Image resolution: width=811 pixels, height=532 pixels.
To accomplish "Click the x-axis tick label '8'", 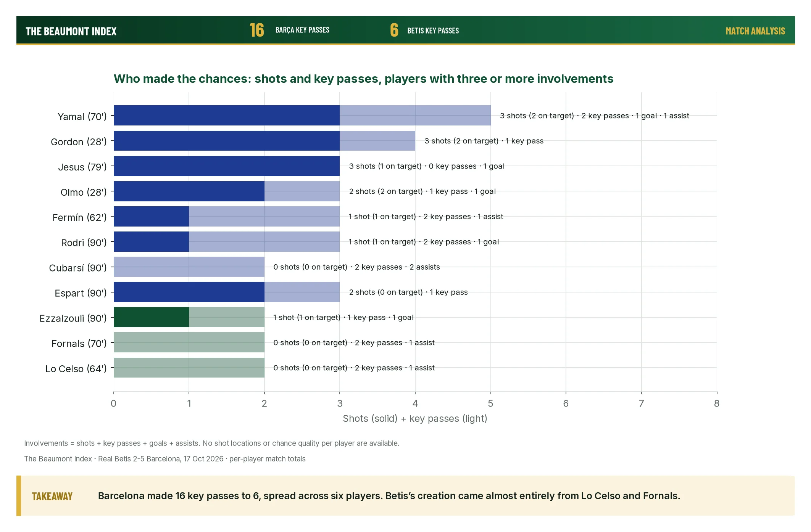I will click(717, 403).
